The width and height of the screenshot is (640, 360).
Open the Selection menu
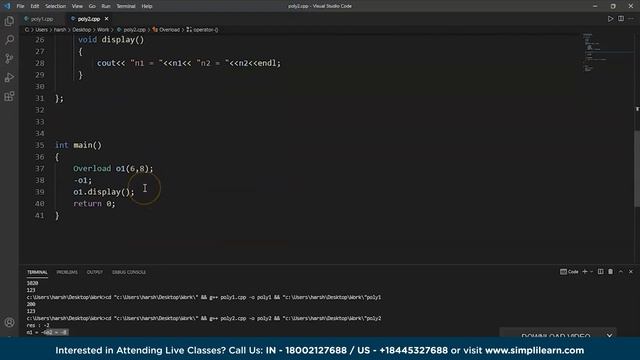(x=56, y=6)
